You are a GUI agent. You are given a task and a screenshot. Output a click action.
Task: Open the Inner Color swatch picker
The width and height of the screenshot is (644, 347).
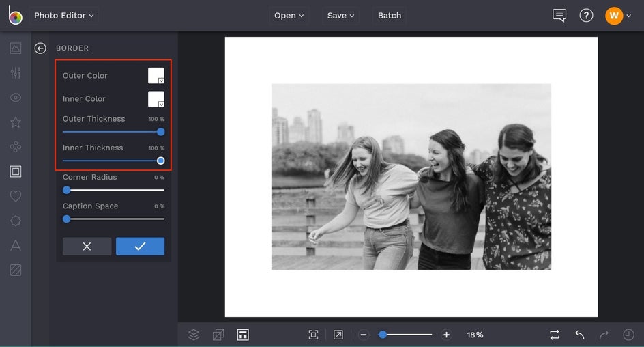(156, 99)
